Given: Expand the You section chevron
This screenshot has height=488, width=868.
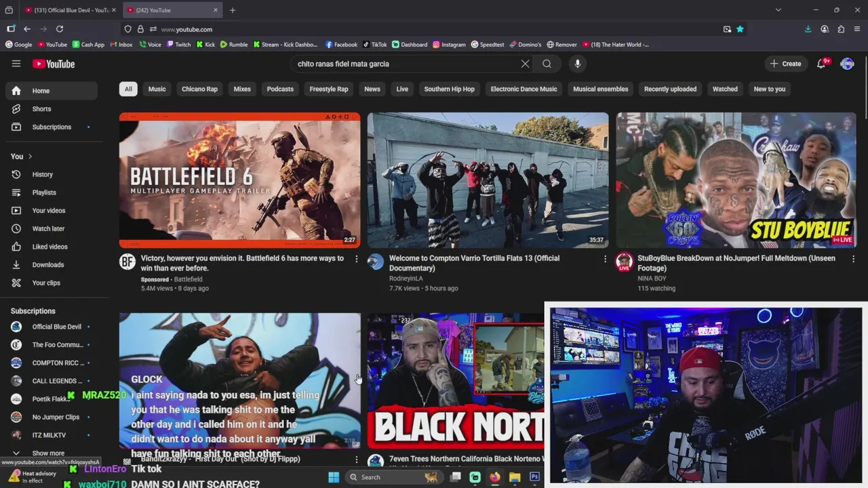Looking at the screenshot, I should (30, 157).
